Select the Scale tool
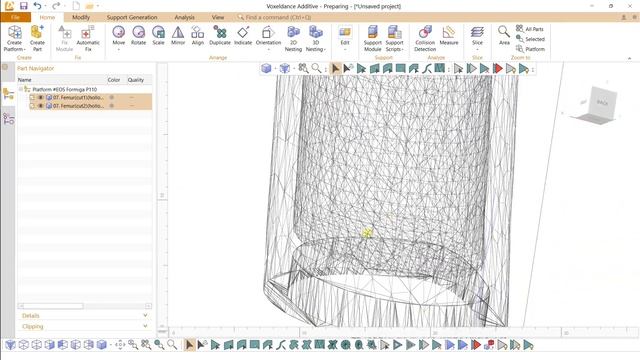The height and width of the screenshot is (360, 640). click(x=158, y=35)
